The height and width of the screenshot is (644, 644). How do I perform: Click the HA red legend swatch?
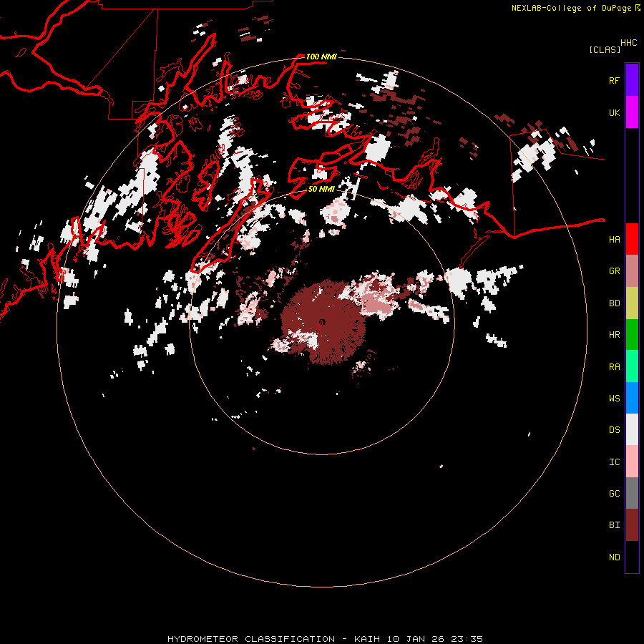click(632, 239)
